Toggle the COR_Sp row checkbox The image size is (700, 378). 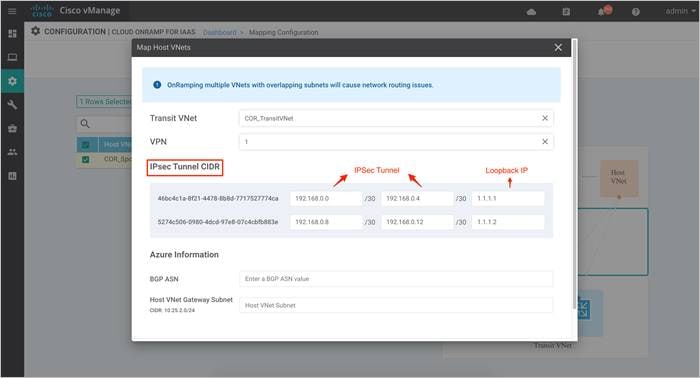tap(86, 159)
